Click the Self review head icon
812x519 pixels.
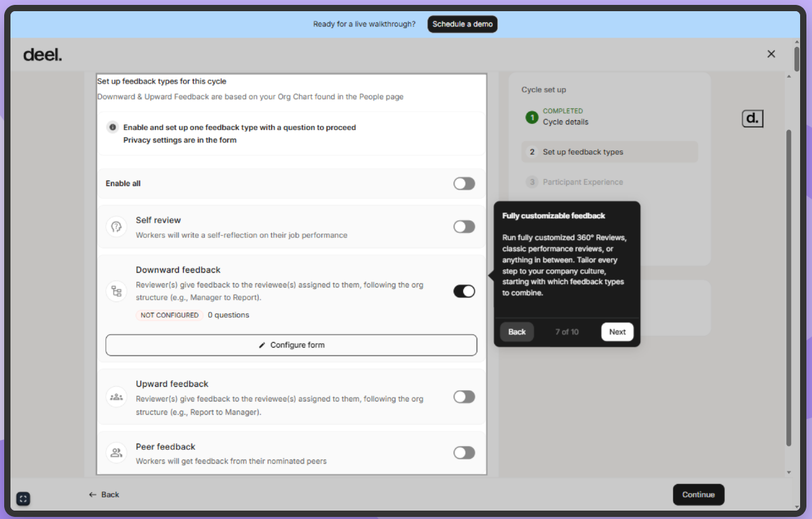coord(116,227)
